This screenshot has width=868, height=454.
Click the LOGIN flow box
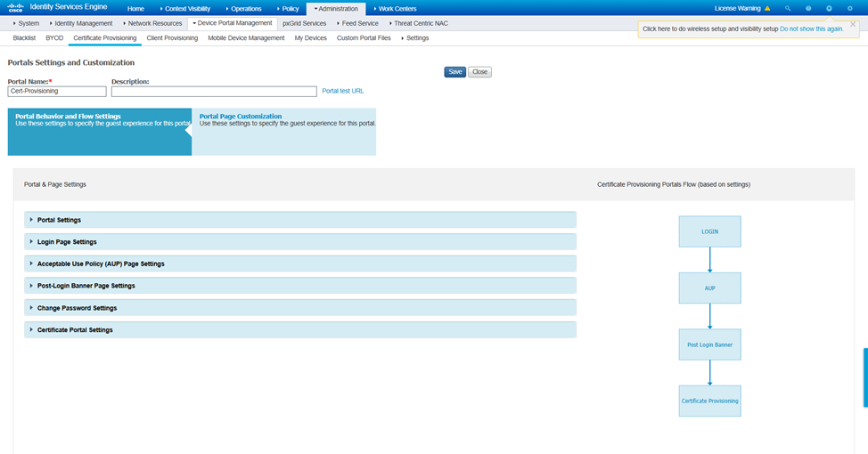[709, 231]
